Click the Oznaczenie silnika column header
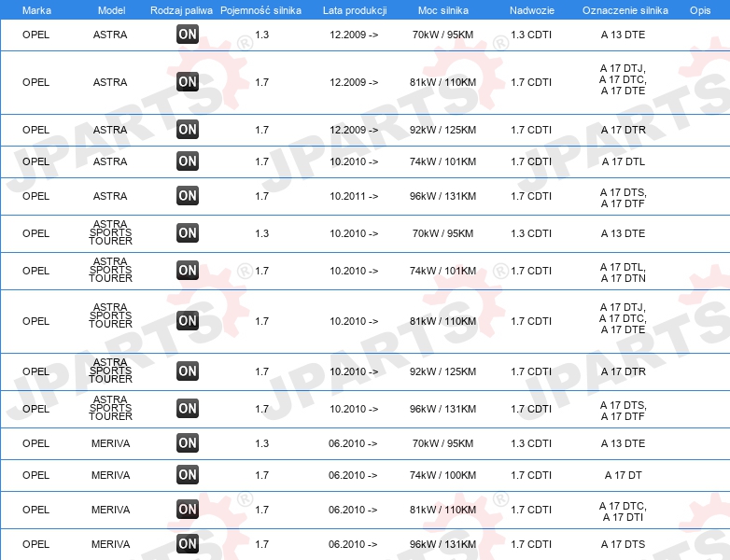 (625, 10)
